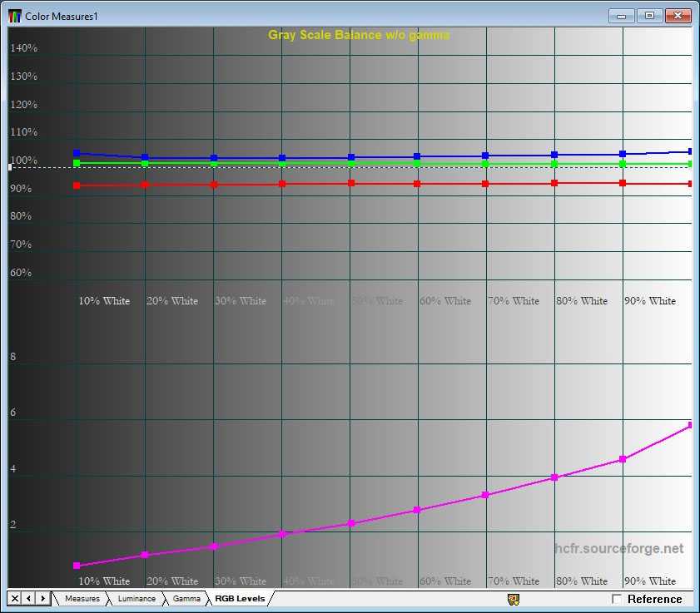This screenshot has height=613, width=700.
Task: Select the red curve point at 50% White
Action: (x=351, y=183)
